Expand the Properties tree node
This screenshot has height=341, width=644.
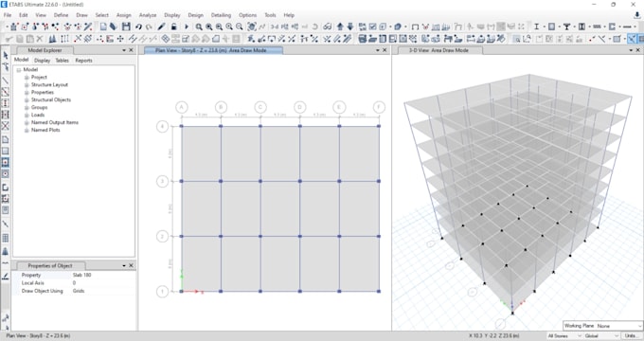click(x=27, y=93)
